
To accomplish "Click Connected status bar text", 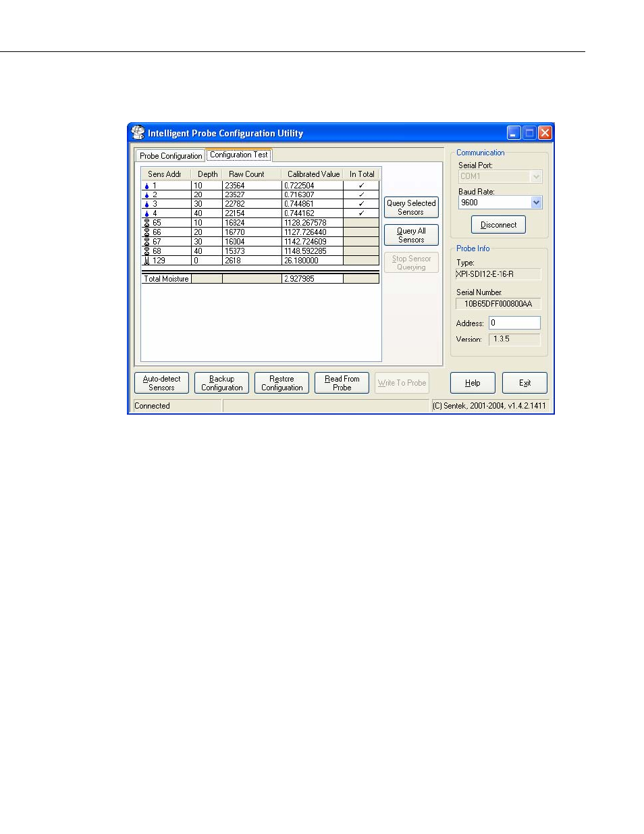I will coord(153,406).
